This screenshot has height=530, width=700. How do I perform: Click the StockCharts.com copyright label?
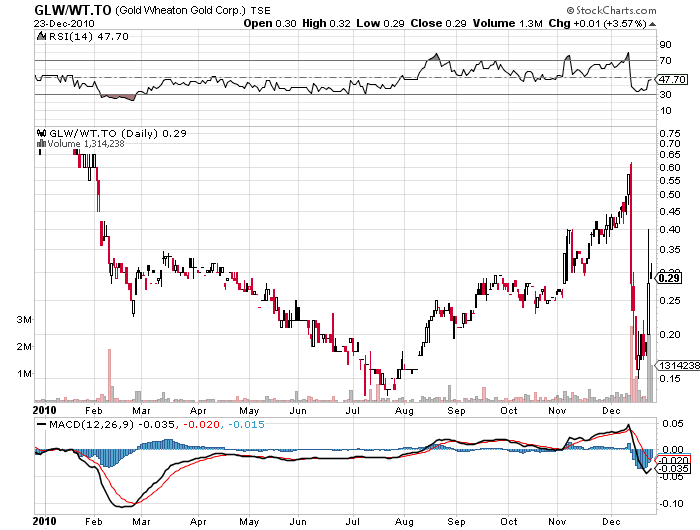(612, 10)
